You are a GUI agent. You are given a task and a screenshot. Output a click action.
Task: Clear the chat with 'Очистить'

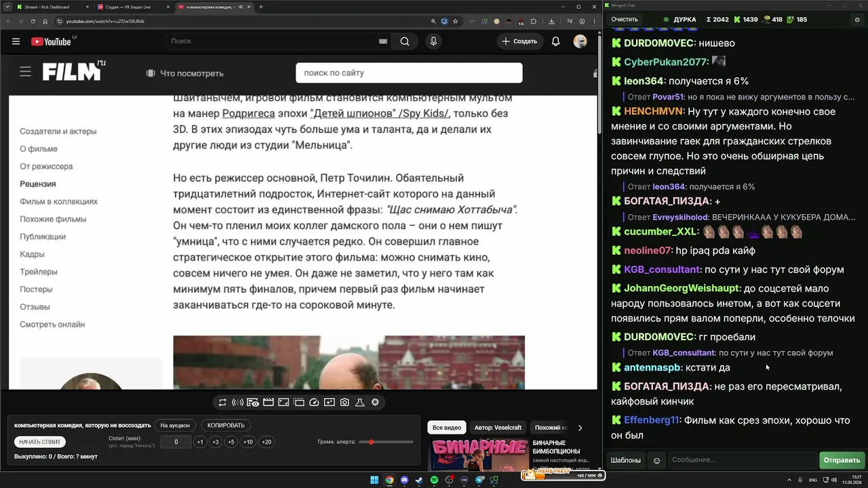point(625,20)
